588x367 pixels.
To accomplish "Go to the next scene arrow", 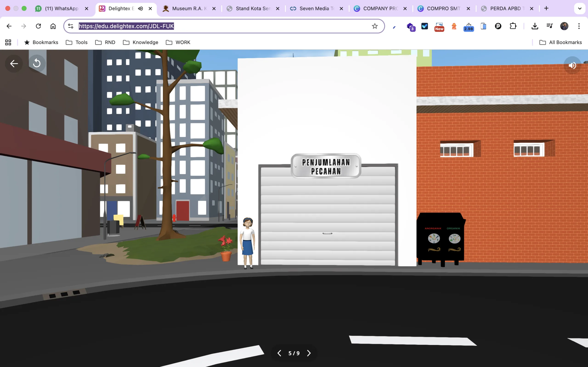I will click(x=309, y=353).
